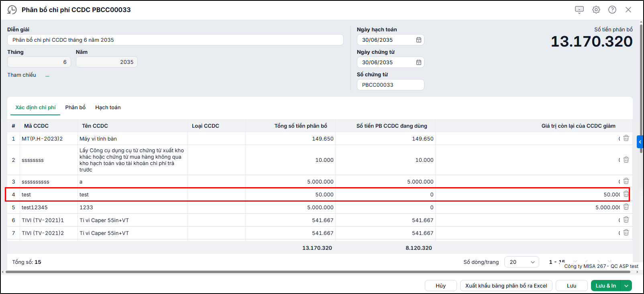The width and height of the screenshot is (644, 294).
Task: Switch to the Hạch toán tab
Action: tap(108, 107)
